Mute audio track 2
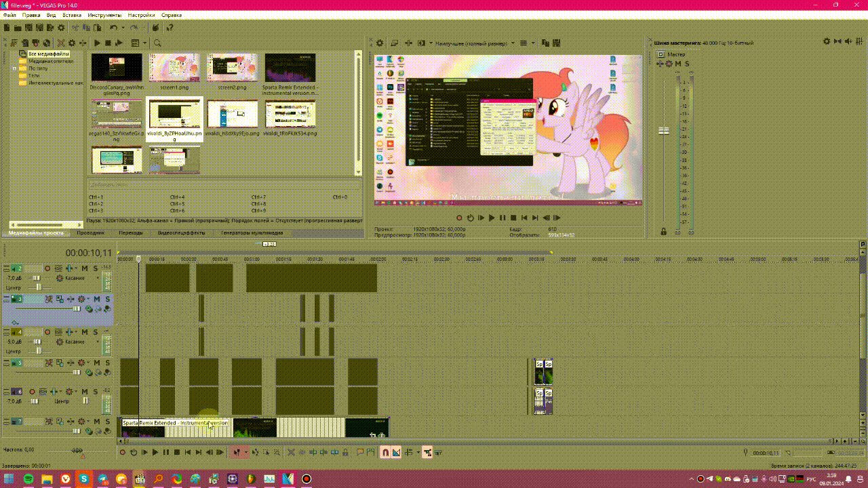 click(85, 268)
